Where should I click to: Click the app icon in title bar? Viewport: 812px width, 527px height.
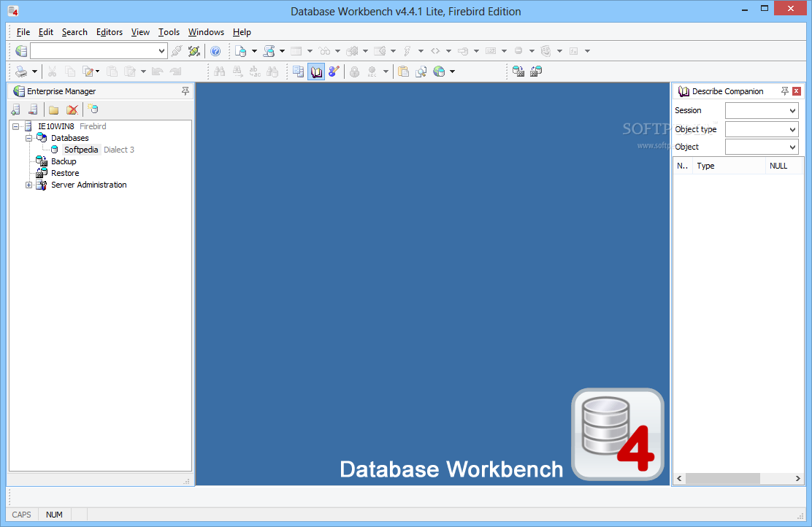13,11
